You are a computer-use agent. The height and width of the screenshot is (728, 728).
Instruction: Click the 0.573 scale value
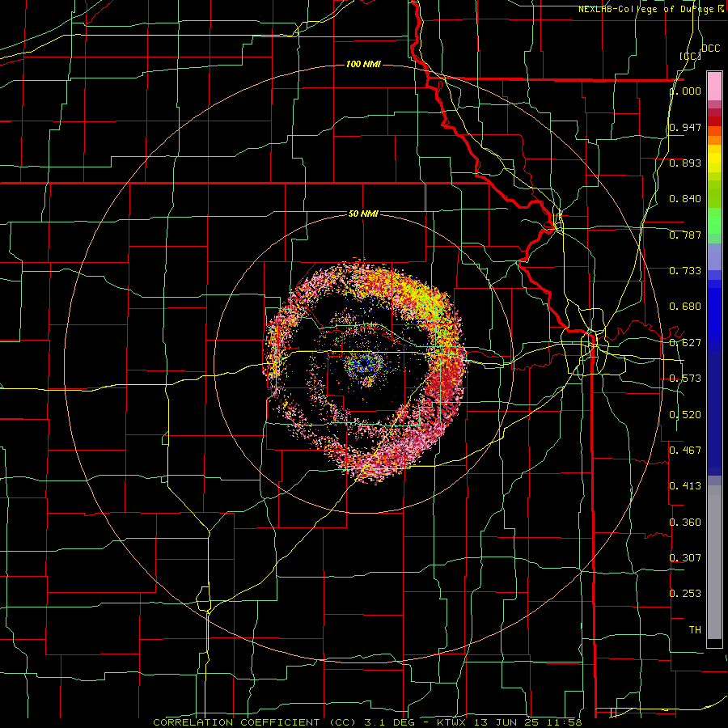(685, 379)
